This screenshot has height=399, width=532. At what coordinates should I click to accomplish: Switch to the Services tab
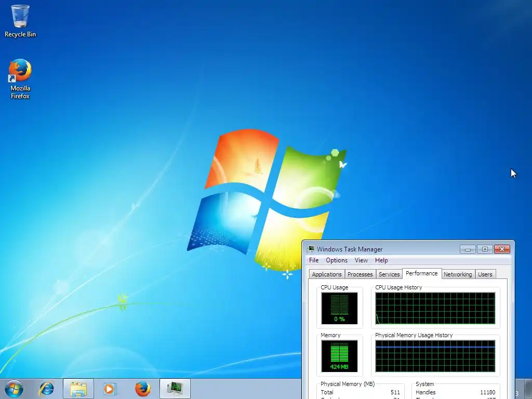click(x=389, y=274)
